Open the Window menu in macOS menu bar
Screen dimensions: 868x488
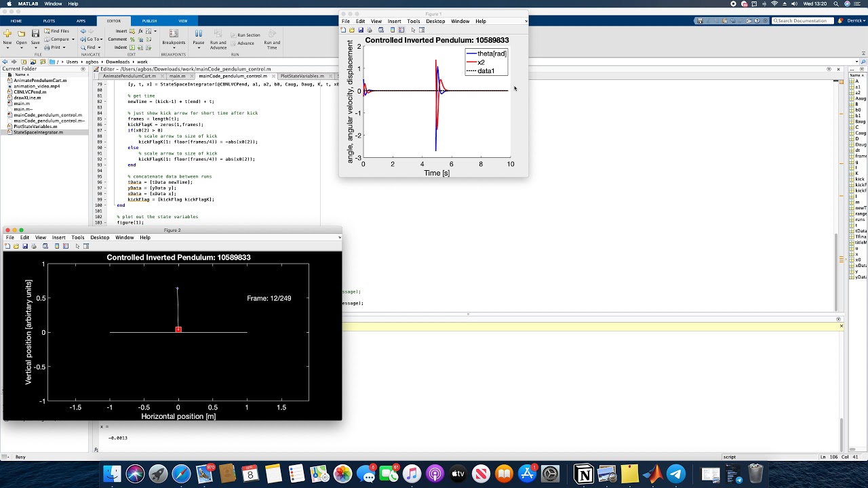(x=53, y=3)
